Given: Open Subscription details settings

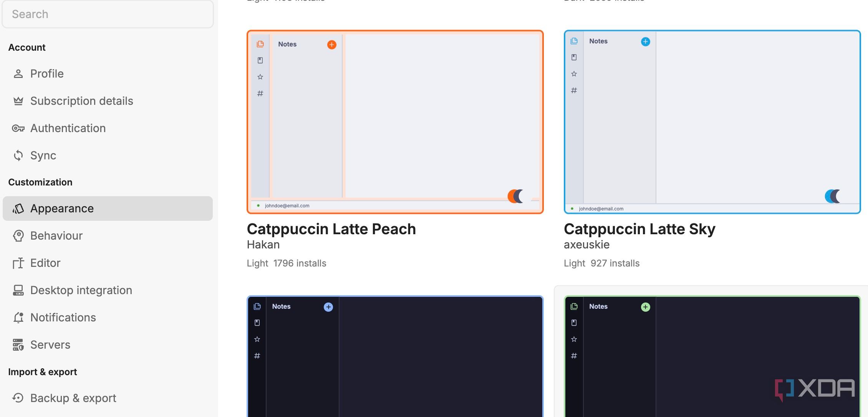Looking at the screenshot, I should coord(108,101).
